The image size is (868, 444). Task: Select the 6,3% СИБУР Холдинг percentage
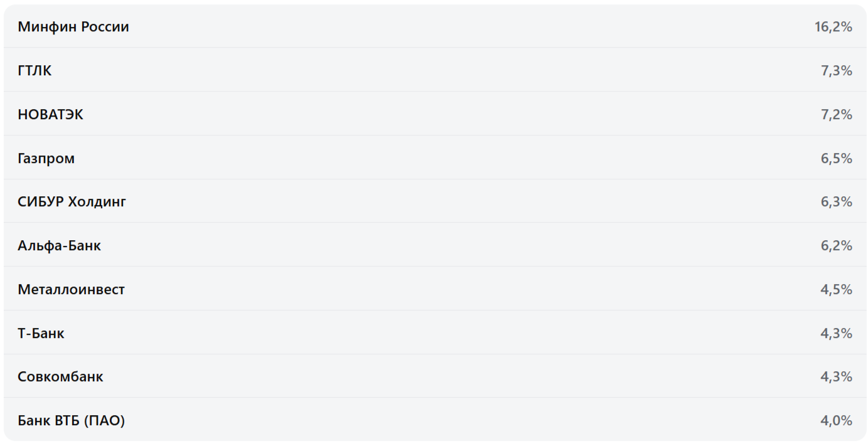pos(836,202)
